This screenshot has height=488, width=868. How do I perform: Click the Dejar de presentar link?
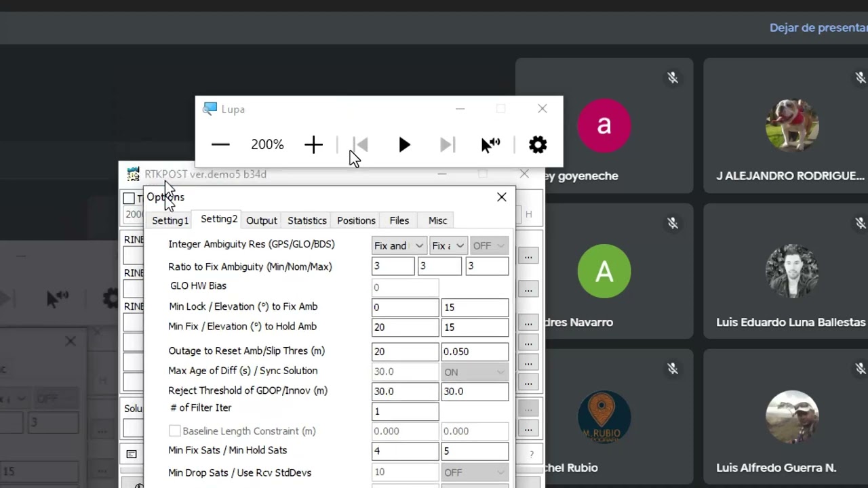point(818,28)
